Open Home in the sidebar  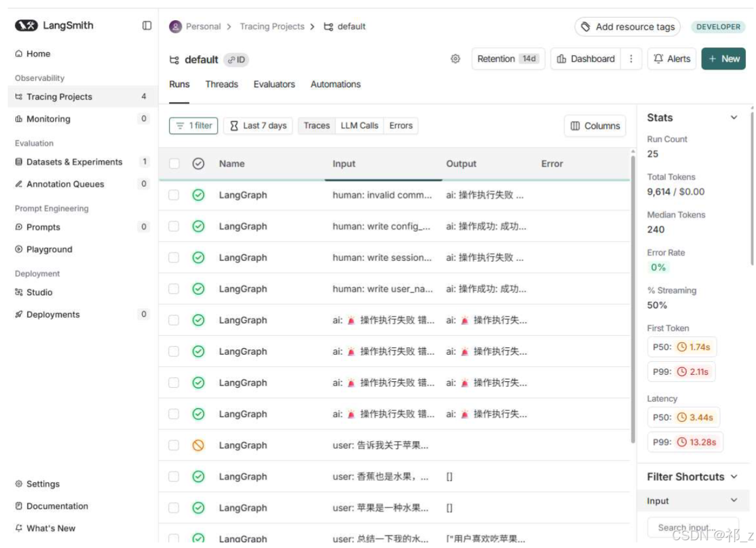33,53
